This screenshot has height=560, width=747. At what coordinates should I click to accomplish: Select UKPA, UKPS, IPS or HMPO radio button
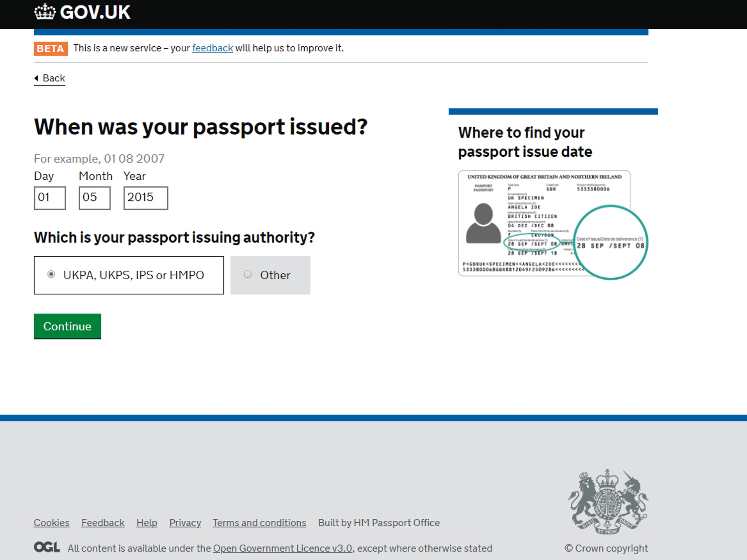tap(53, 274)
